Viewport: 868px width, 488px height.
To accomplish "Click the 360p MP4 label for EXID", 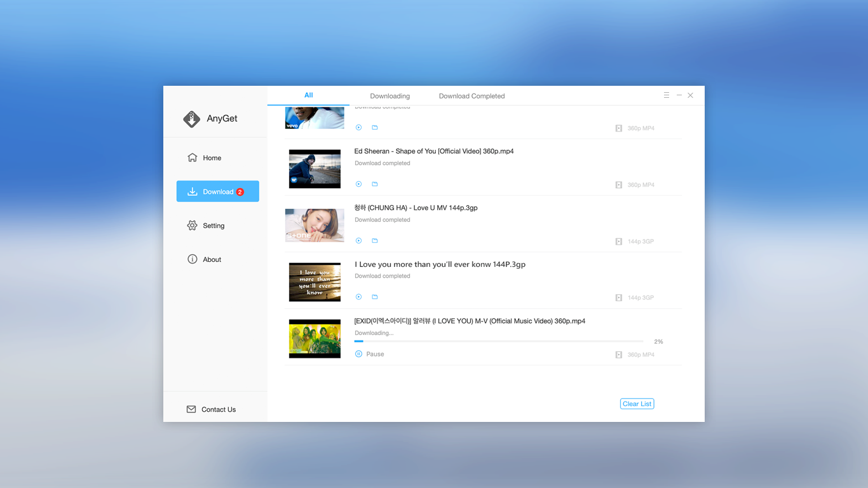I will pos(641,355).
